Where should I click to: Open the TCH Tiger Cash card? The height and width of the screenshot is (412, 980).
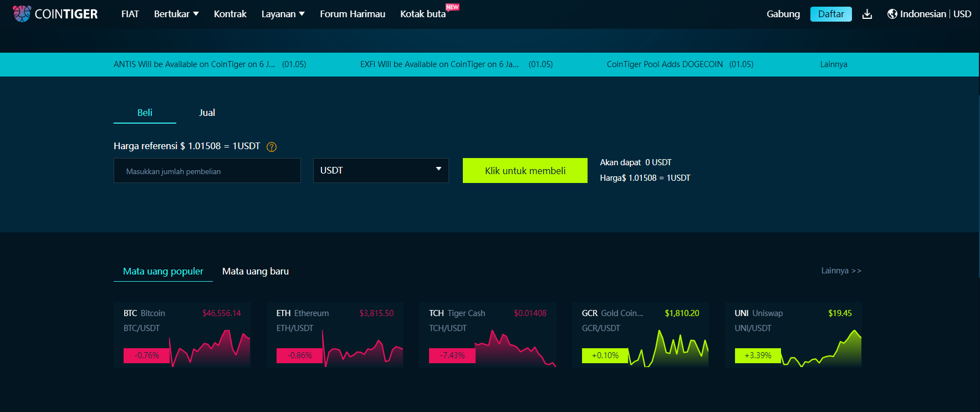pos(488,335)
